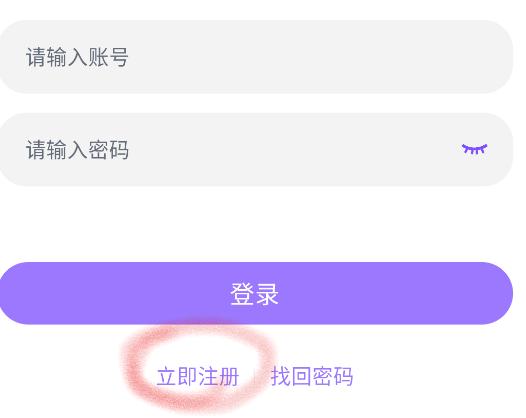Viewport: 526px width, 418px height.
Task: Choose the register option beside 找回密码
Action: [198, 377]
